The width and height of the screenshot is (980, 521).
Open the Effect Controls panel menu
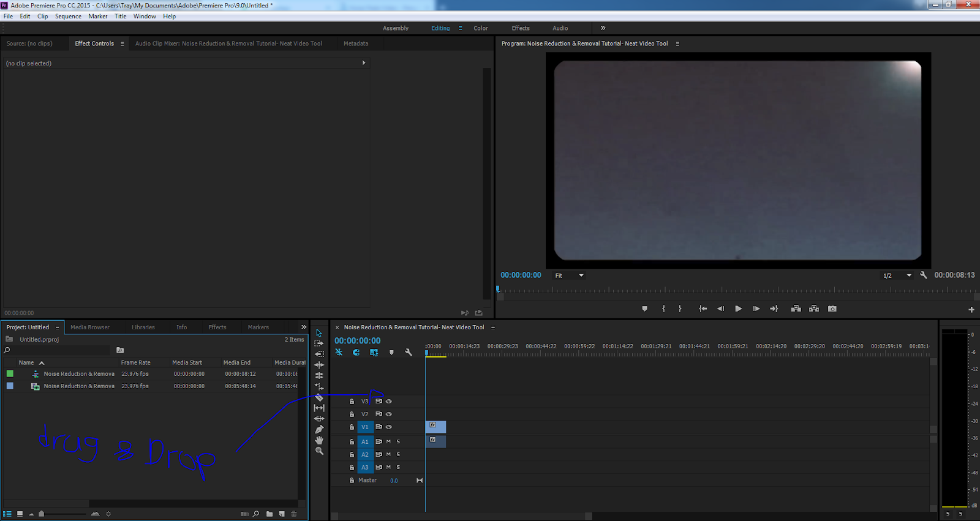122,43
